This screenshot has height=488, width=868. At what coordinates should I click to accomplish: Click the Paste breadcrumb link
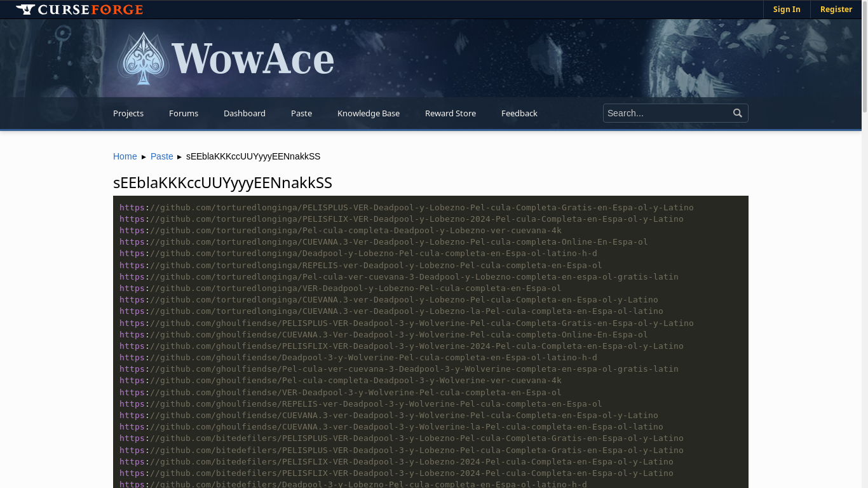point(162,156)
